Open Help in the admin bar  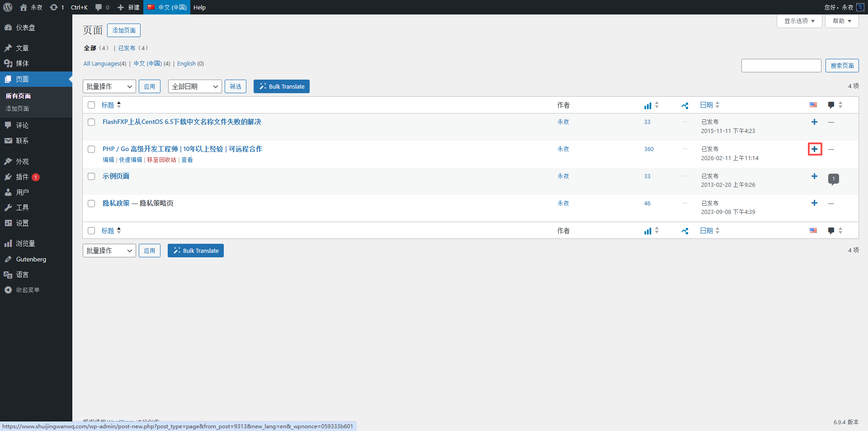point(199,7)
